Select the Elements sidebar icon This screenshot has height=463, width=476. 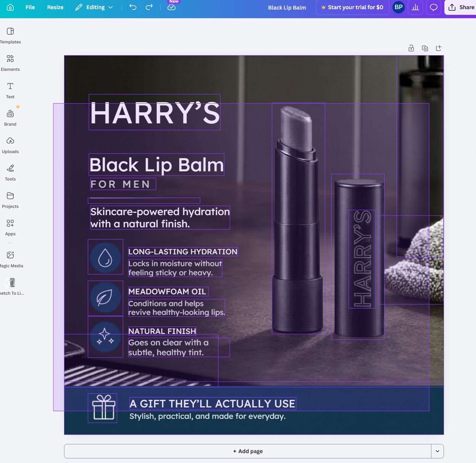point(10,63)
